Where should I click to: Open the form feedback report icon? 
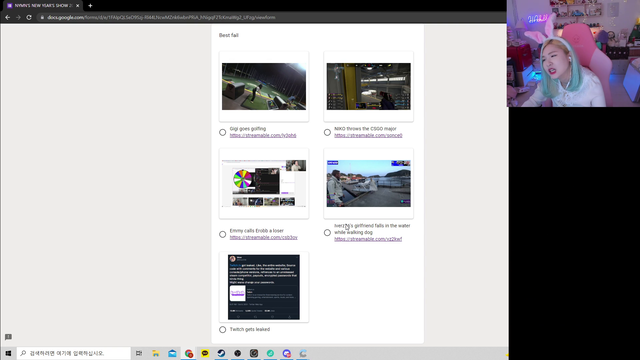click(8, 337)
